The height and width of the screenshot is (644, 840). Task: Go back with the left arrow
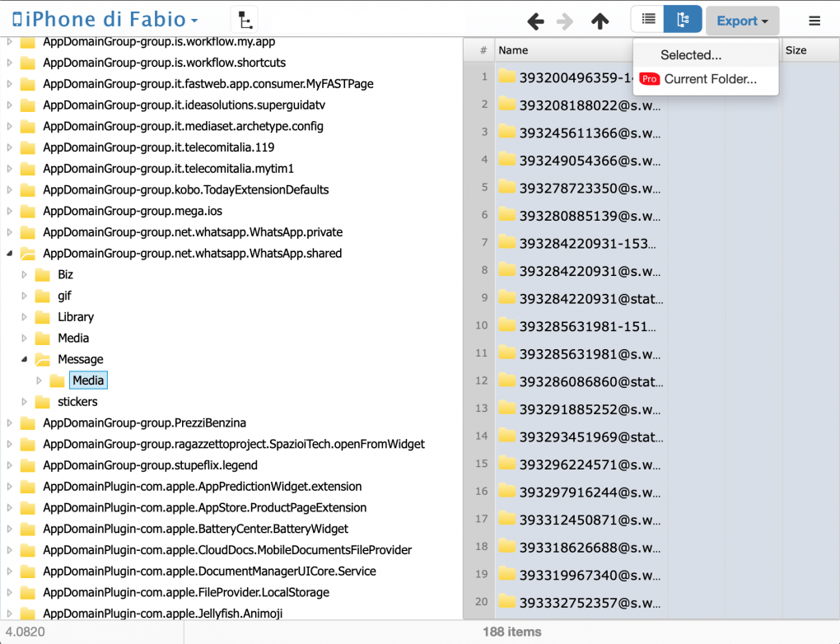click(535, 21)
